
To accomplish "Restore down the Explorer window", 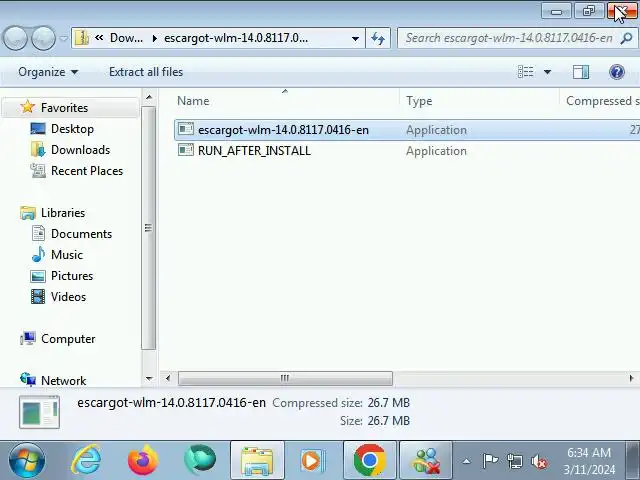I will 589,11.
